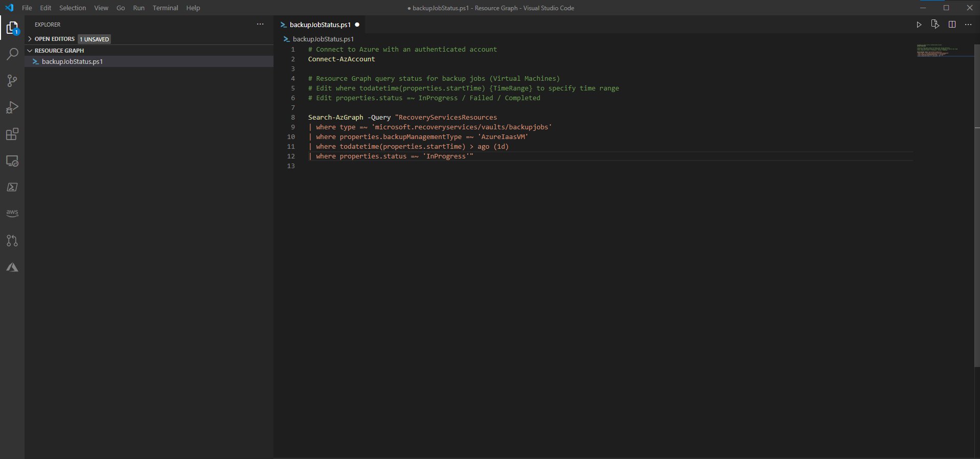Select backupJobStatus.ps1 in the explorer tree

click(x=149, y=61)
